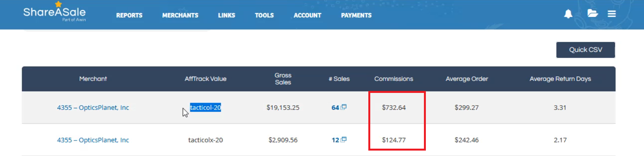Open sales popup icon next to 64

click(x=344, y=107)
